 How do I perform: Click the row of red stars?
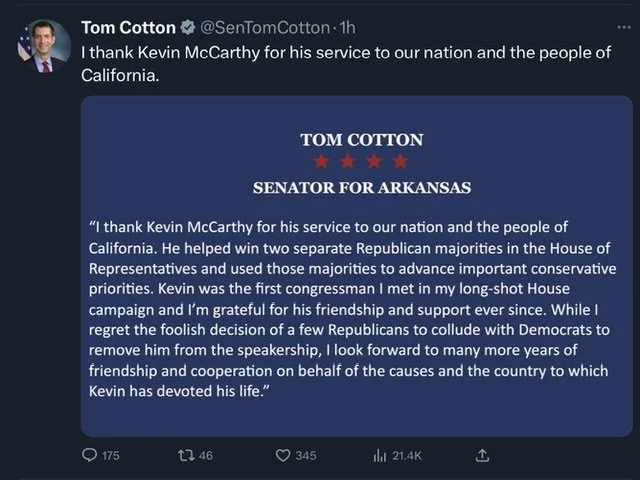(361, 162)
